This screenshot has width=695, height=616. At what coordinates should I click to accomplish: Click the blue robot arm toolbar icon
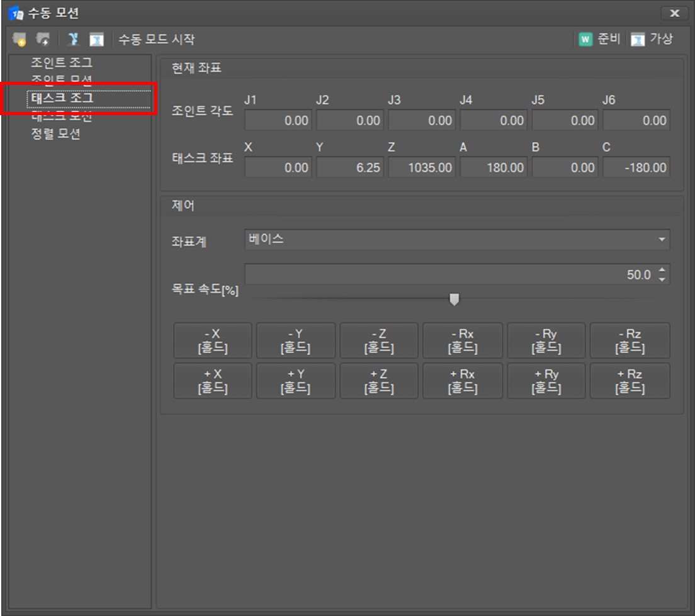(74, 40)
